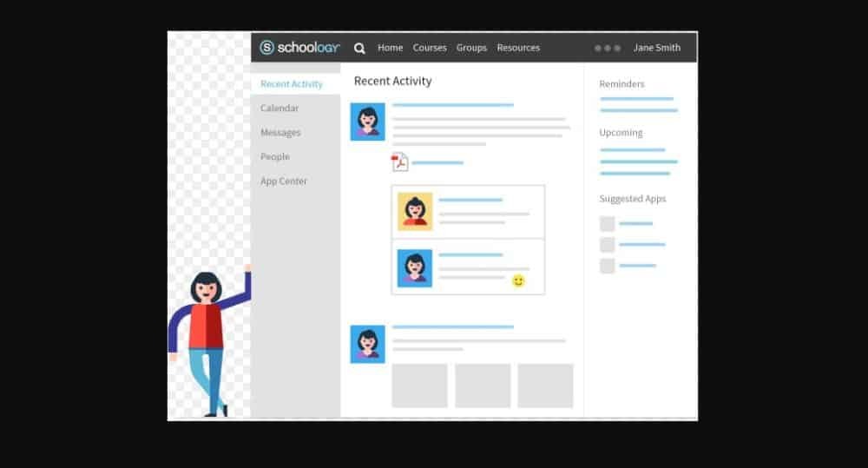
Task: Click the PDF attachment icon
Action: click(399, 162)
